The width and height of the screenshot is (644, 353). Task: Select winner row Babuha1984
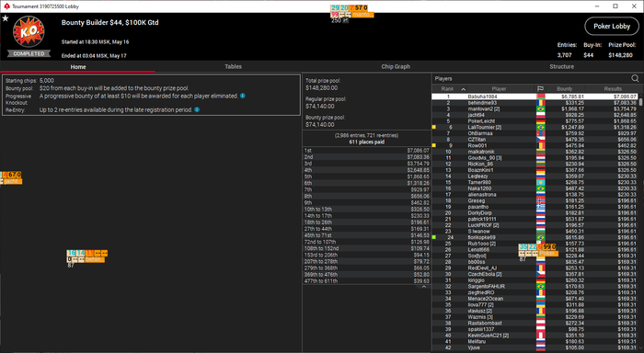(x=535, y=97)
